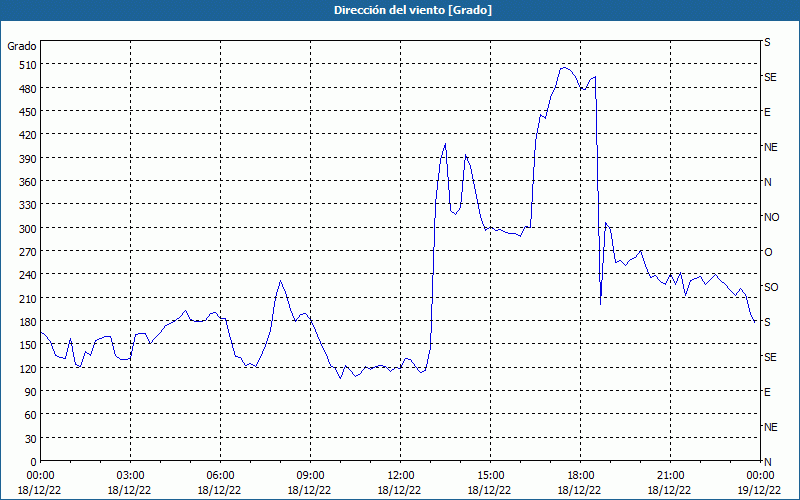The width and height of the screenshot is (800, 500).
Task: Select the "NO" compass label on the right axis
Action: 771,217
